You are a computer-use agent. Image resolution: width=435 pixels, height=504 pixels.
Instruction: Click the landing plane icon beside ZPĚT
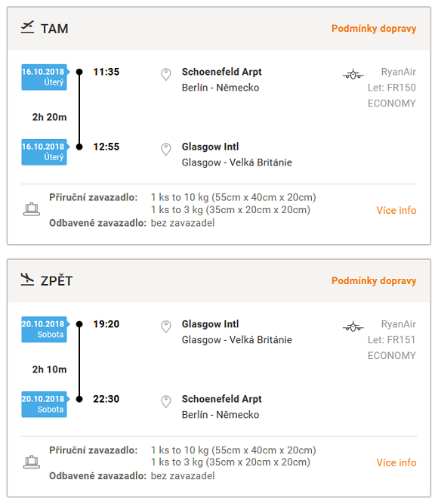point(27,280)
